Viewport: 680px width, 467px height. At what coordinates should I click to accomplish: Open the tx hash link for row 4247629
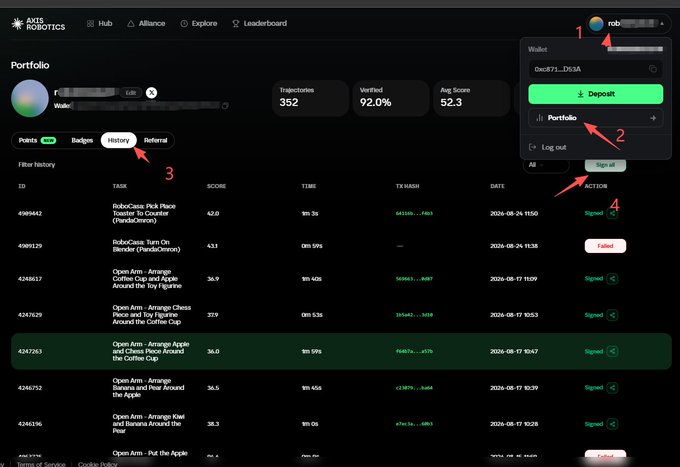point(414,315)
